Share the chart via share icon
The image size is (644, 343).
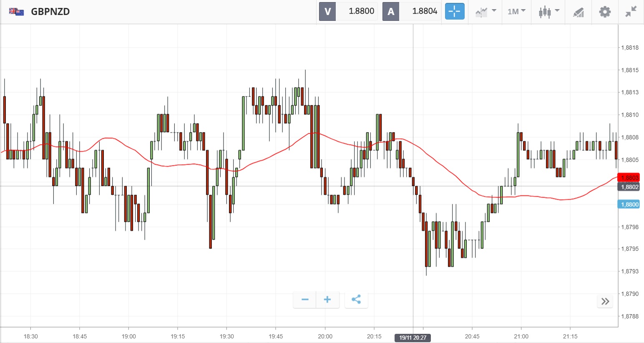tap(356, 300)
